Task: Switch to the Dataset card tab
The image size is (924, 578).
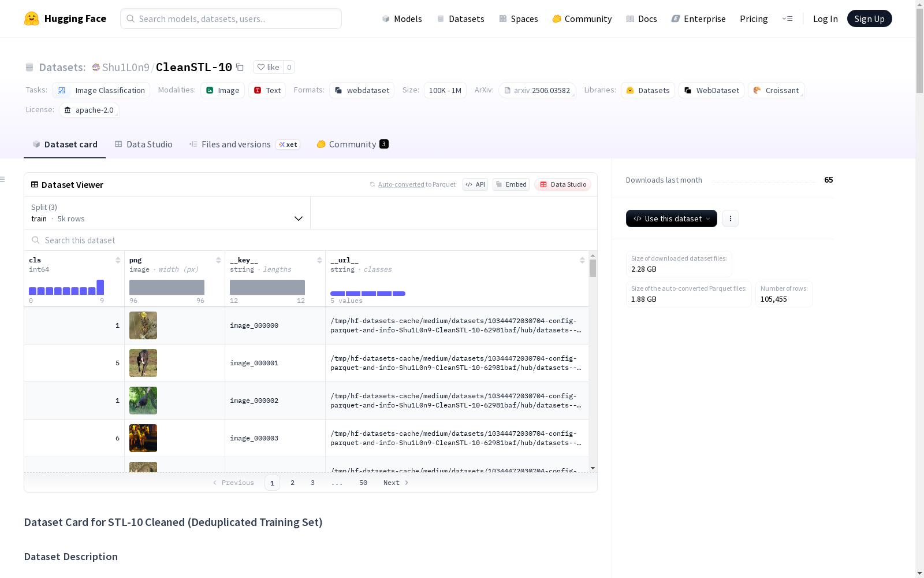Action: click(65, 144)
